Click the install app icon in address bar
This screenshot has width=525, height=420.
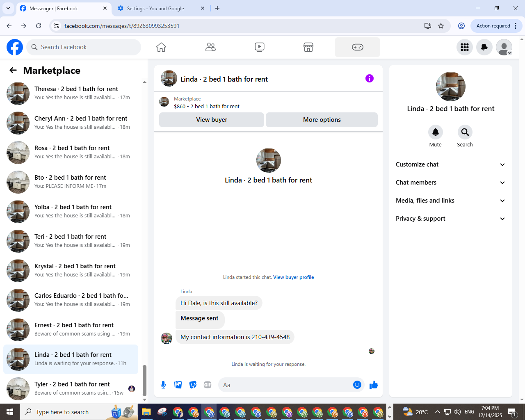point(428,26)
